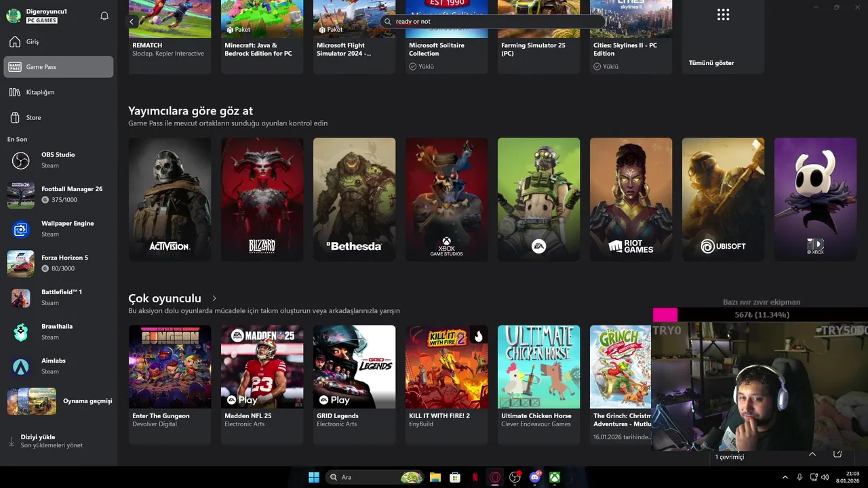The image size is (868, 488).
Task: Open Minecraft Java & Bedrock card
Action: coord(262,37)
